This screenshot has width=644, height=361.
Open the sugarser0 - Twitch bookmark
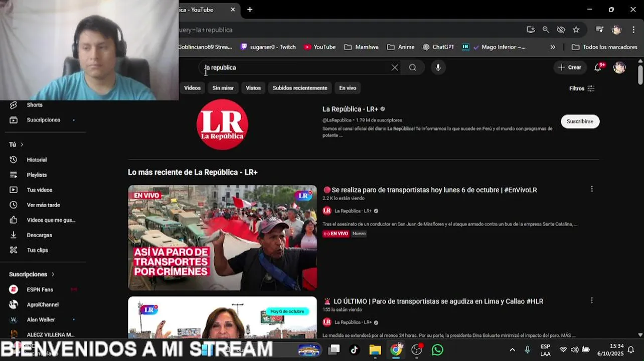coord(268,47)
